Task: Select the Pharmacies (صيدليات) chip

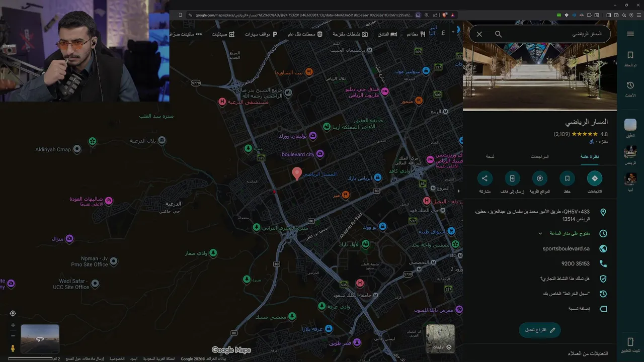Action: tap(222, 34)
